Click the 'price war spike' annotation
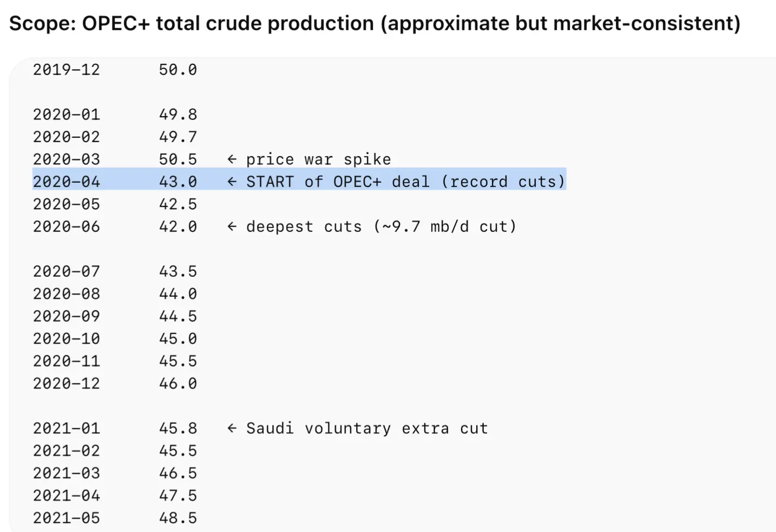This screenshot has width=776, height=532. click(x=318, y=159)
